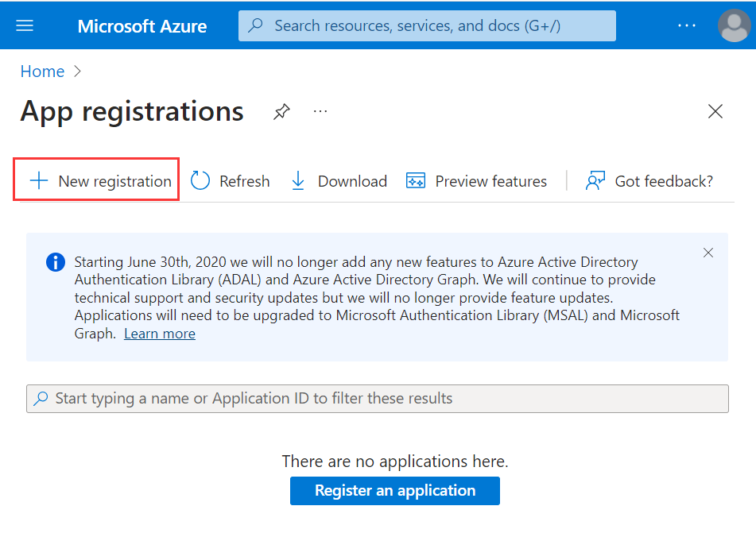The width and height of the screenshot is (756, 533).
Task: Open the Learn more link about MSAL
Action: (x=159, y=333)
